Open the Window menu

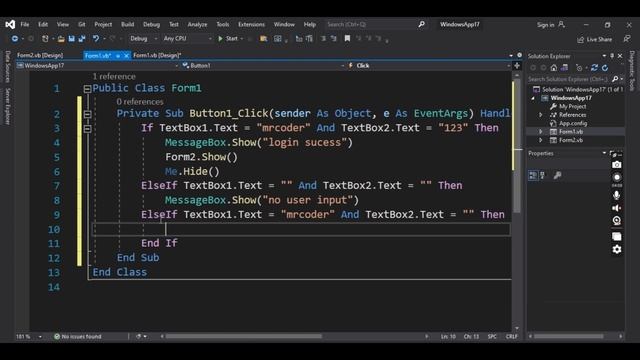[x=284, y=24]
